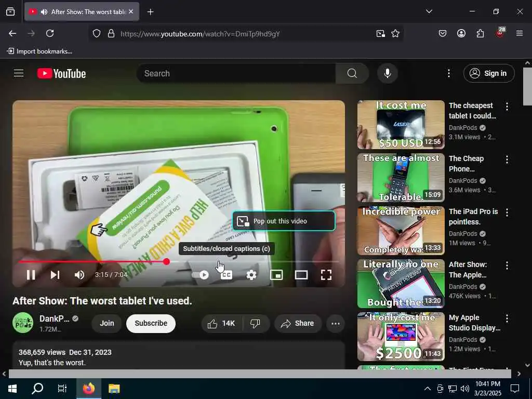Reload the current page
The height and width of the screenshot is (399, 532).
click(x=50, y=33)
